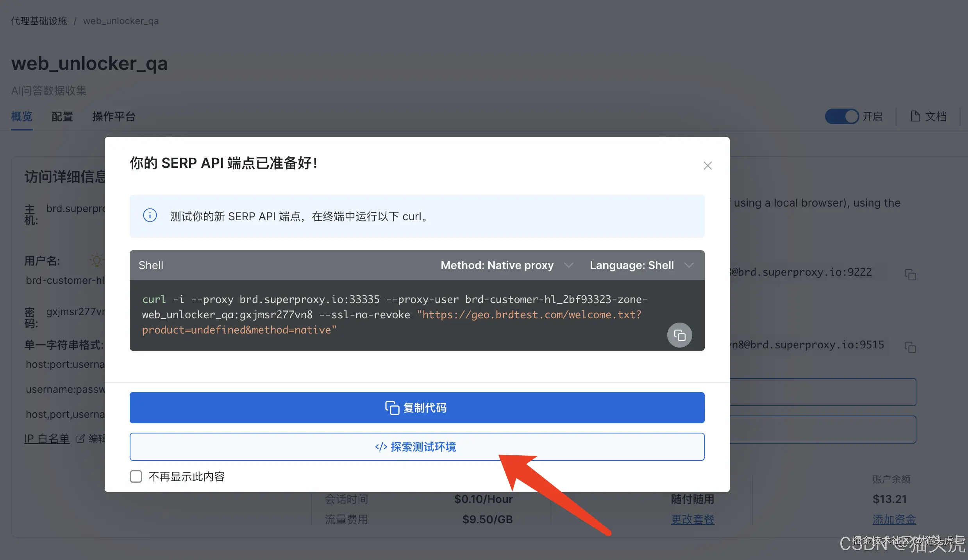Close the SERP API endpoint dialog
The width and height of the screenshot is (968, 560).
point(707,166)
